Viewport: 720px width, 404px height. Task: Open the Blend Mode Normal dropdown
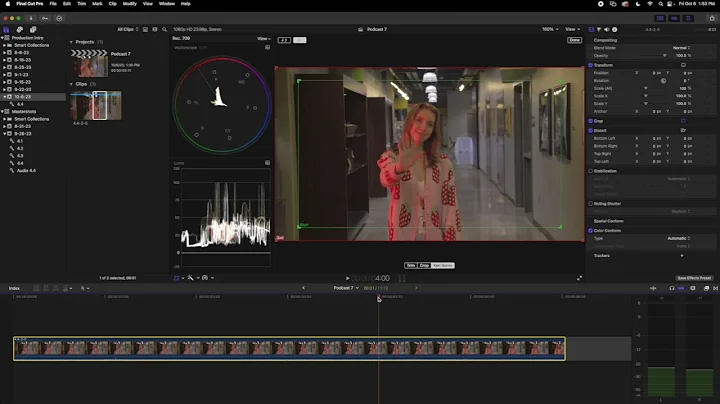(681, 48)
